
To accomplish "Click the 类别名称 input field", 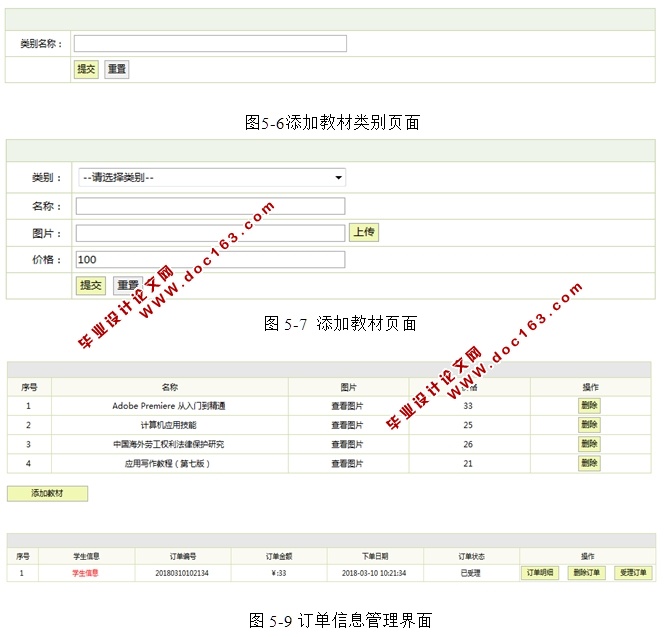I will (210, 44).
